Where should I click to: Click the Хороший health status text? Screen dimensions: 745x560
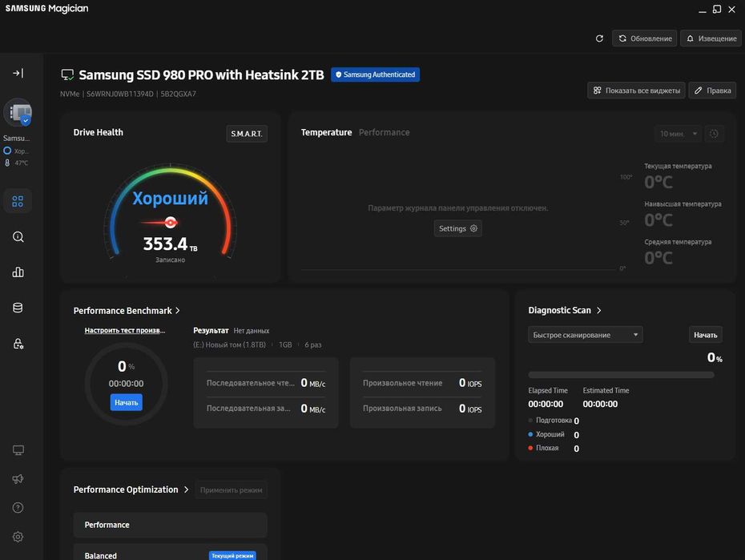[x=170, y=198]
